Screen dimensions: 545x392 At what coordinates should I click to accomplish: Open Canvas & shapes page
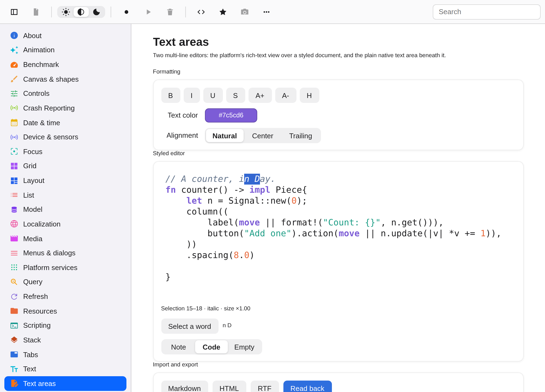pyautogui.click(x=65, y=79)
